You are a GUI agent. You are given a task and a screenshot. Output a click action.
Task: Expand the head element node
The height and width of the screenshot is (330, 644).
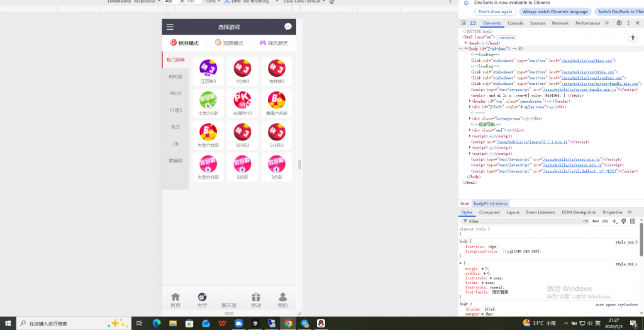coord(466,43)
